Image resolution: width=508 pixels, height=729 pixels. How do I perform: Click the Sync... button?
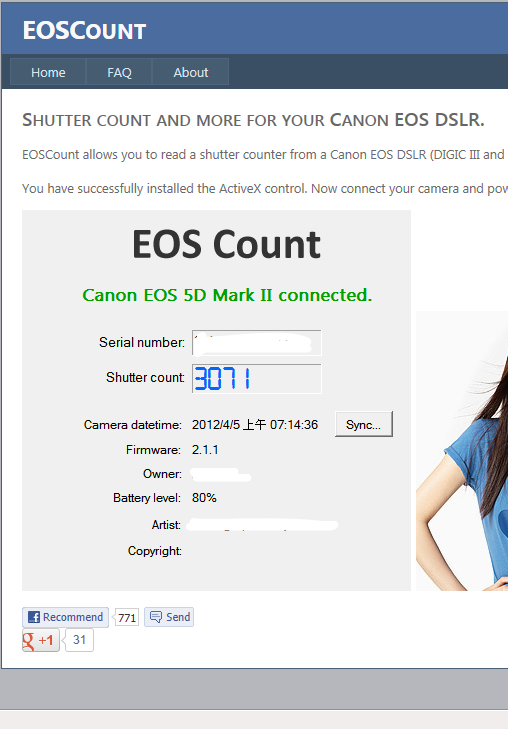point(363,424)
